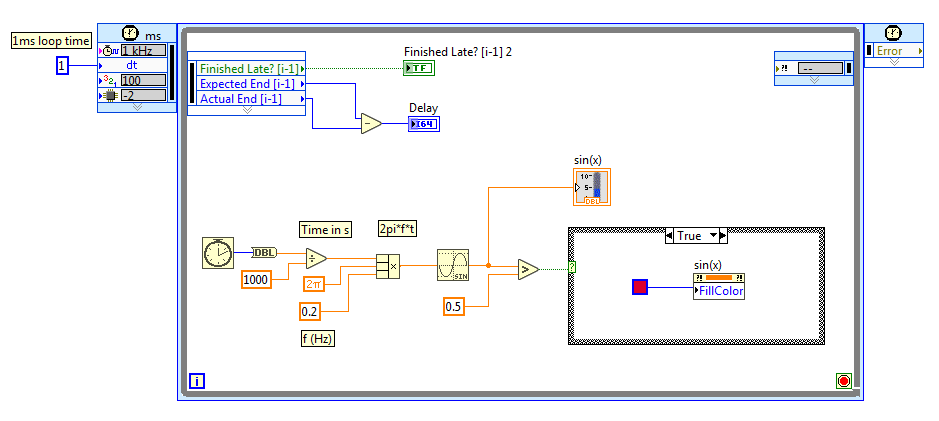This screenshot has height=421, width=939.
Task: Click the timed loop output node clock icon
Action: coord(893,34)
